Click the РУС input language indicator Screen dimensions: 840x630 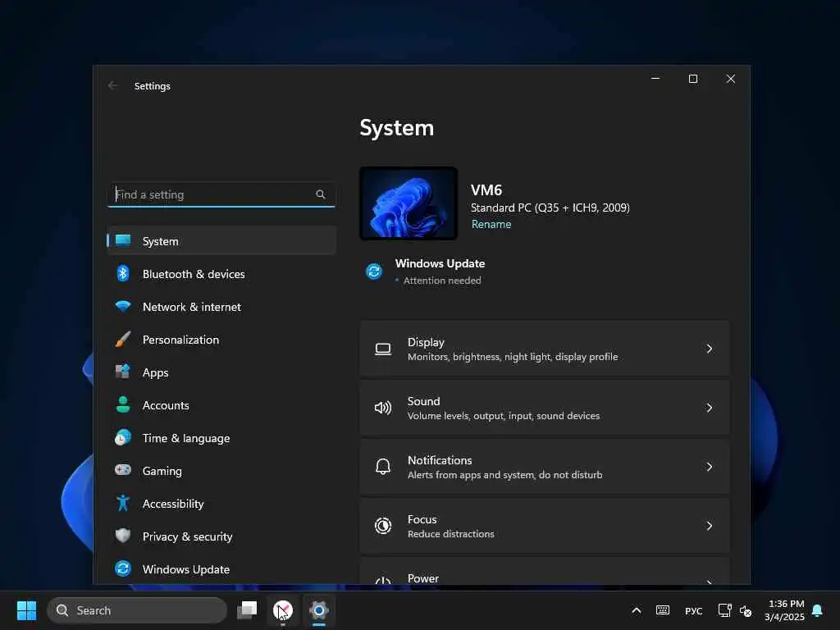tap(693, 610)
